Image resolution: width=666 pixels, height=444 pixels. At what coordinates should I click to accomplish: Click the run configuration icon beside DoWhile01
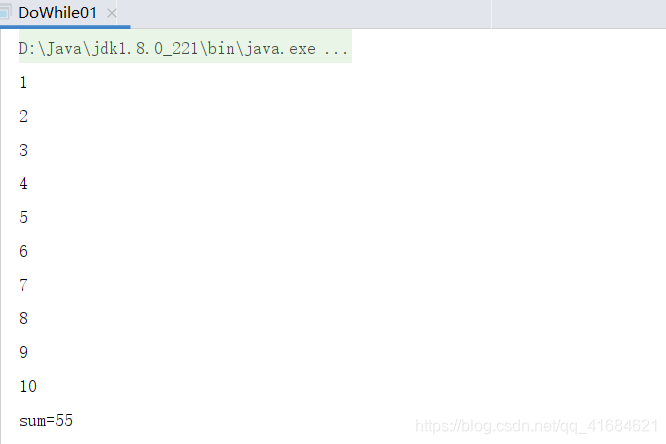coord(5,13)
